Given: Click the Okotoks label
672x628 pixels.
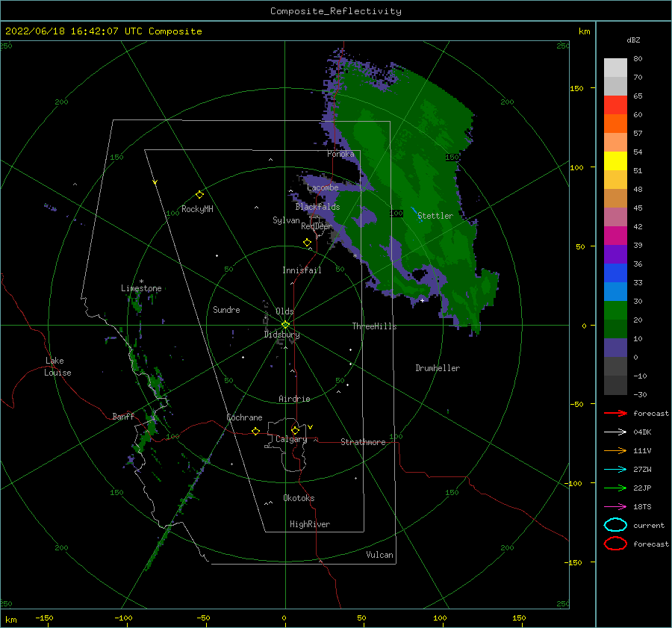Looking at the screenshot, I should point(299,498).
